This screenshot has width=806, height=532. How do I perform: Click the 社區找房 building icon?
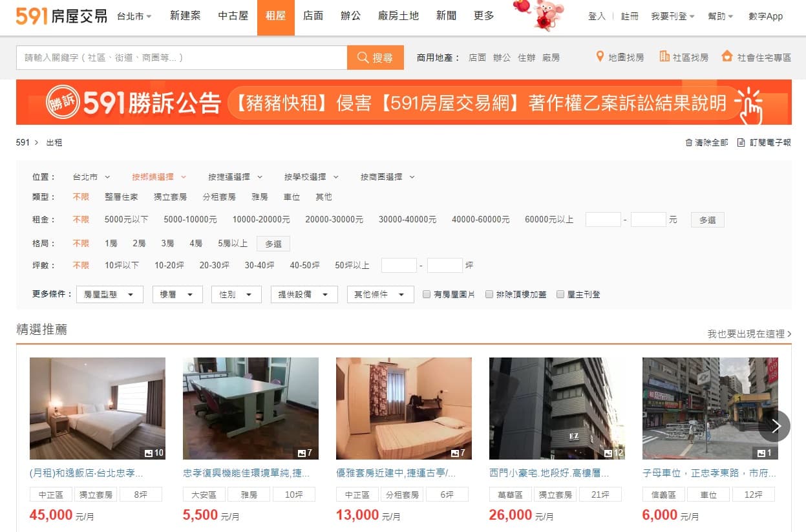(664, 57)
